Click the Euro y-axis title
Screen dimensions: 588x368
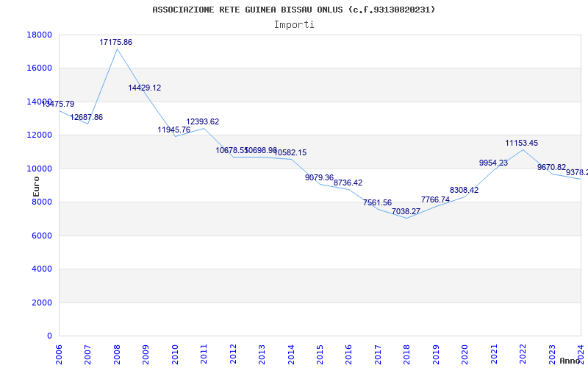point(36,186)
